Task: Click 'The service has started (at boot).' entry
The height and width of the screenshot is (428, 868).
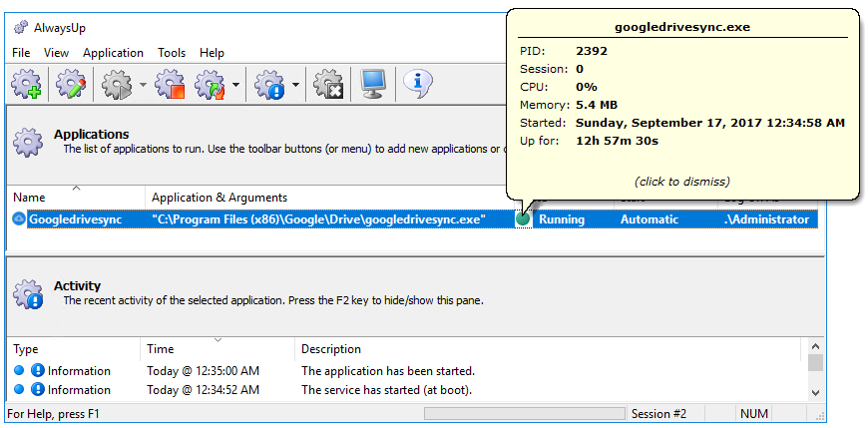Action: [386, 390]
